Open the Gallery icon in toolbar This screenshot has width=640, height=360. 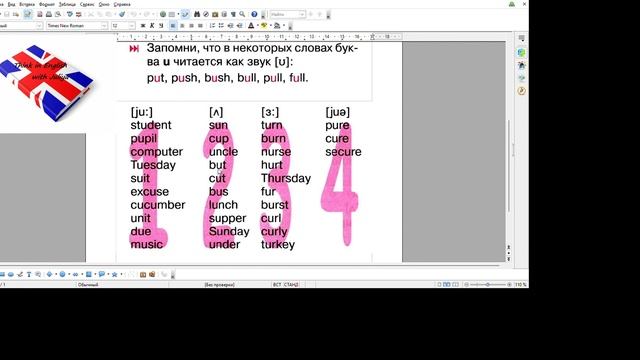pyautogui.click(x=215, y=14)
